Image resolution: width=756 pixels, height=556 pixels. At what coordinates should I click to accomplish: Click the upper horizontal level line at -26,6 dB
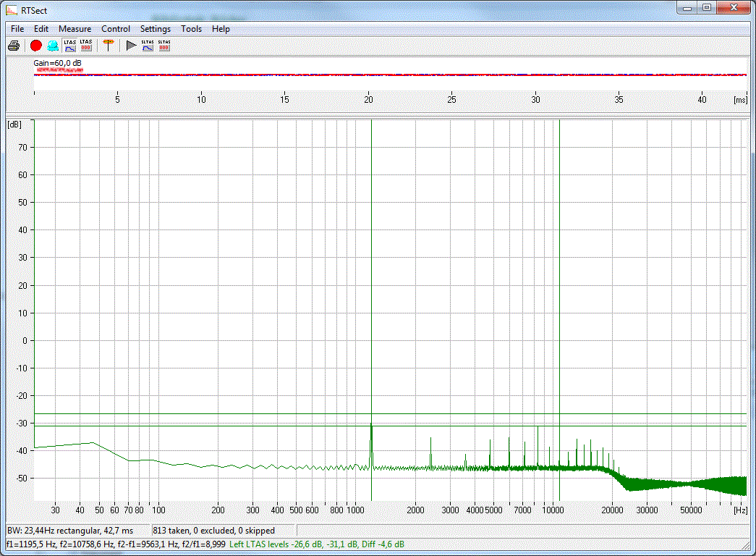click(391, 413)
